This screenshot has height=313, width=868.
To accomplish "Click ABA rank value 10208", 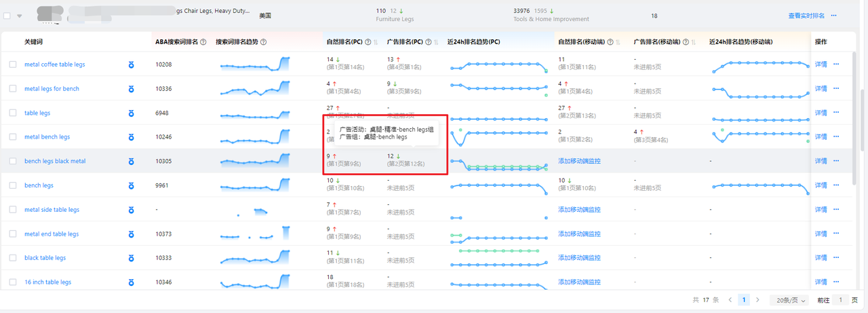I will pos(163,65).
